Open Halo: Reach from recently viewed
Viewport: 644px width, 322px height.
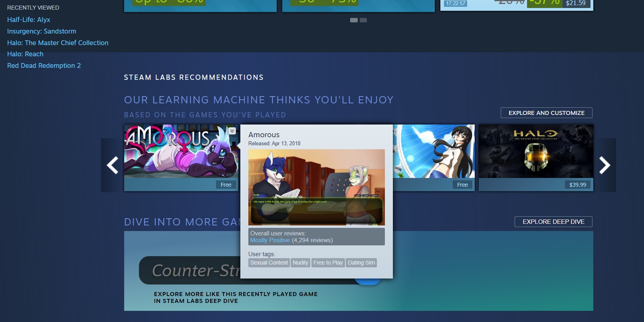pyautogui.click(x=25, y=54)
